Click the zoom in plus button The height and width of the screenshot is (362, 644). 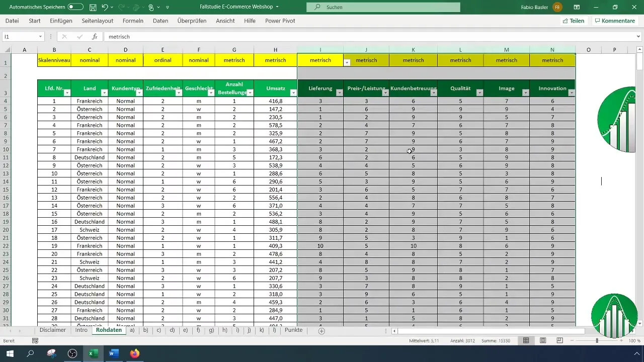click(x=621, y=340)
